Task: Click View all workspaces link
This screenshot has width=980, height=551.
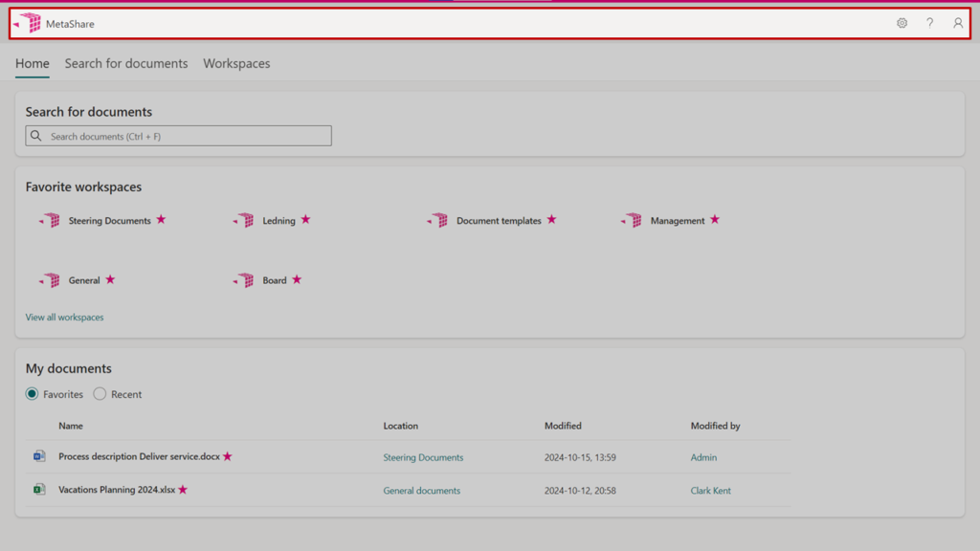Action: [x=64, y=317]
